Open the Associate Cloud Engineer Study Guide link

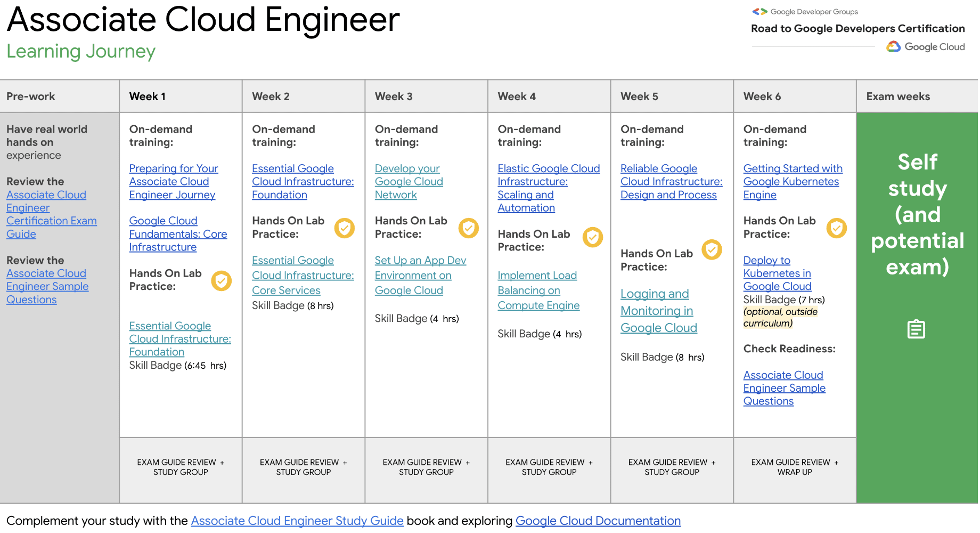point(297,521)
